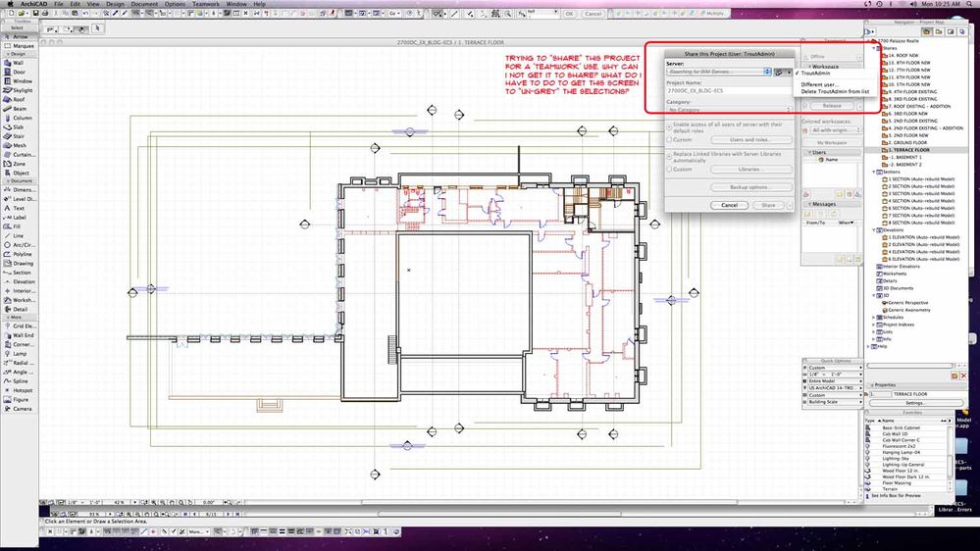
Task: Select the Door tool
Action: click(x=20, y=72)
